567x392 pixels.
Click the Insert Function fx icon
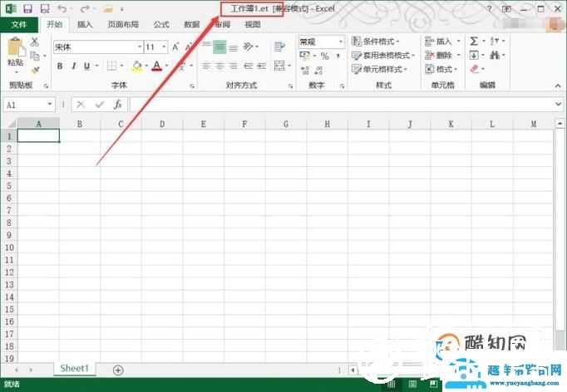point(117,105)
